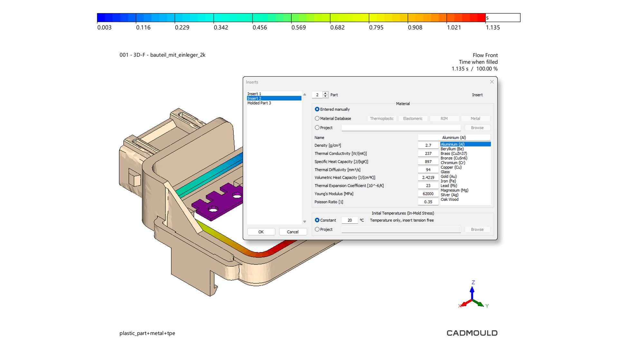Increase the Part number stepper
Viewport: 644px width, 362px height.
click(326, 93)
